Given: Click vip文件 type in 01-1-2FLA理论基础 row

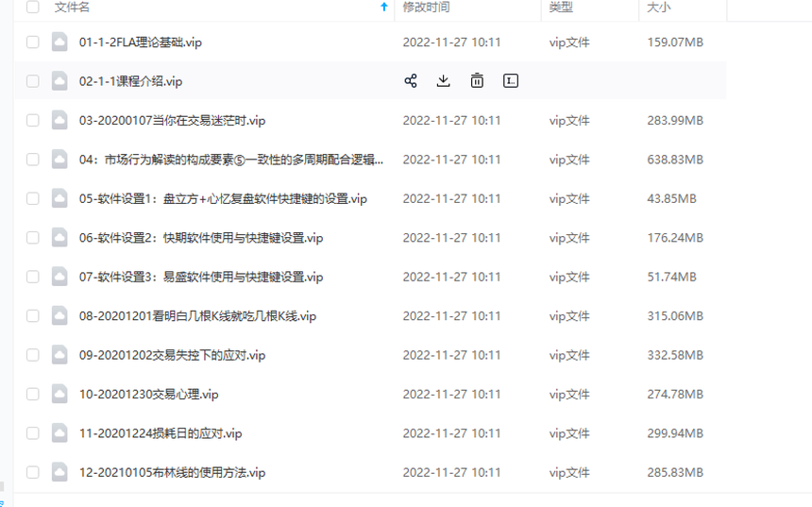Looking at the screenshot, I should point(569,42).
